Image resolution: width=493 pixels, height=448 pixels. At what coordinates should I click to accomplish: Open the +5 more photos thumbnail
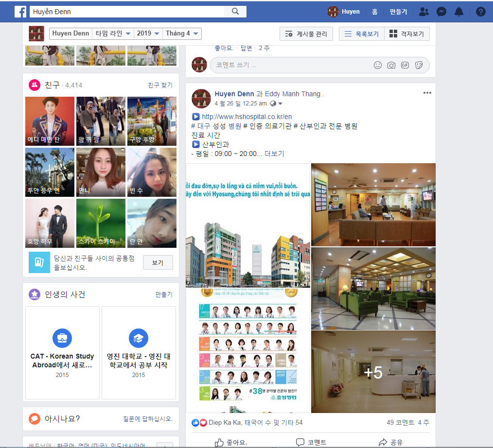click(x=373, y=372)
